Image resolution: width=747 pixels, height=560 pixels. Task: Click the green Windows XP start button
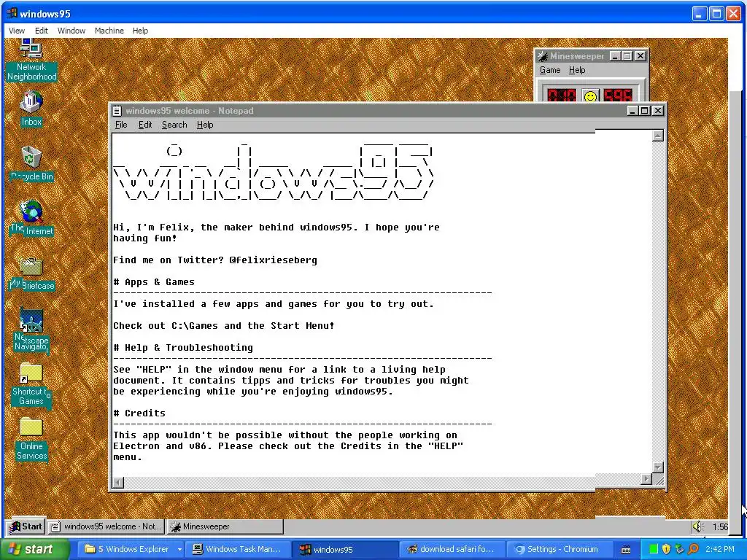34,549
